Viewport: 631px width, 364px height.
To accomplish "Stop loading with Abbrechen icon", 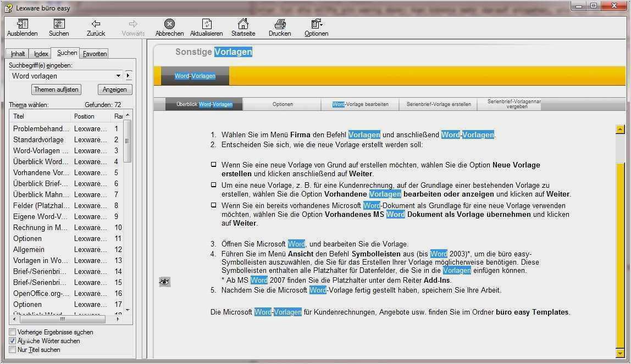I will [170, 24].
